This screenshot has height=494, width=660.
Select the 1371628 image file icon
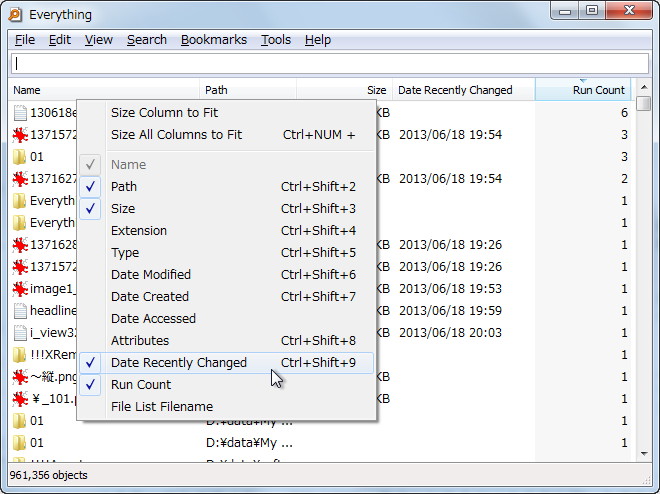(x=20, y=245)
